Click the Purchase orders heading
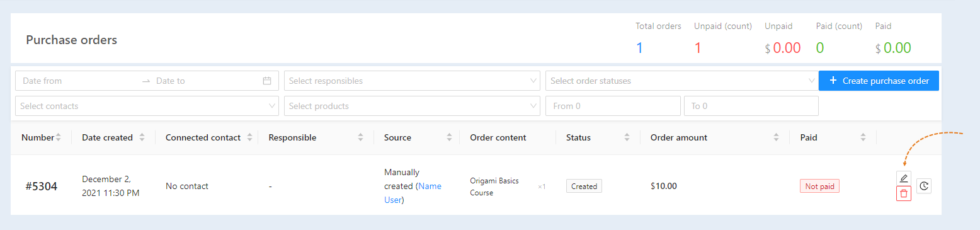This screenshot has height=230, width=980. click(x=72, y=40)
